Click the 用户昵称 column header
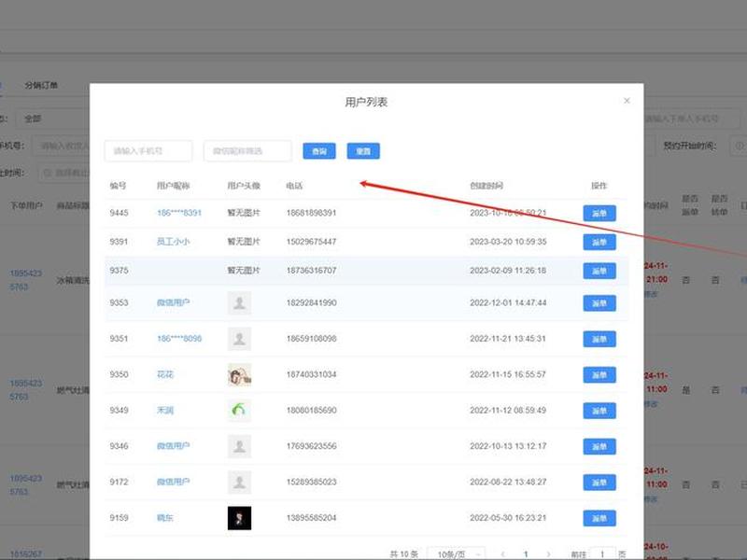The height and width of the screenshot is (560, 747). click(173, 186)
